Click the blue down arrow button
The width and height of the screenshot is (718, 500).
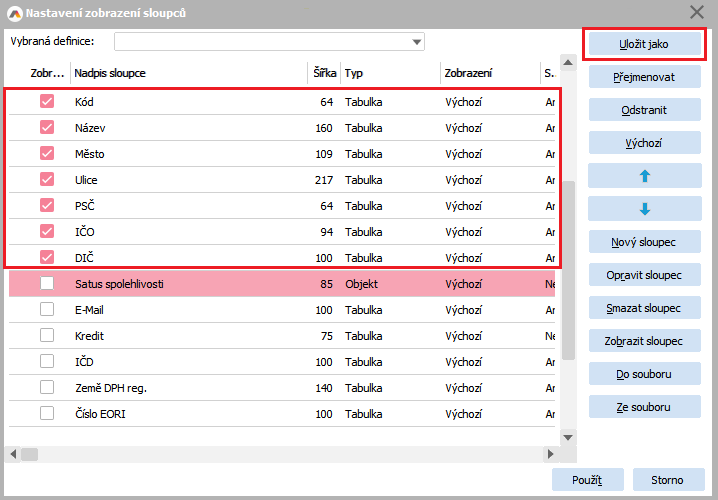[x=644, y=209]
